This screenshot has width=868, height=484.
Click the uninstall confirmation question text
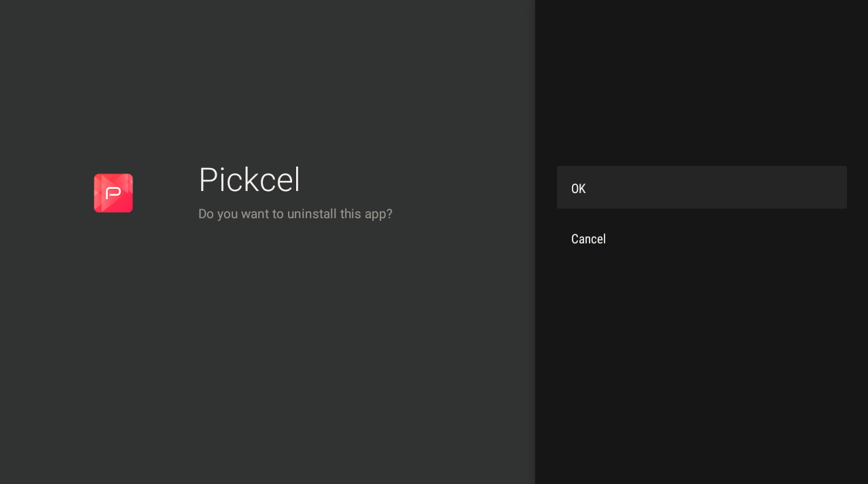[x=295, y=214]
